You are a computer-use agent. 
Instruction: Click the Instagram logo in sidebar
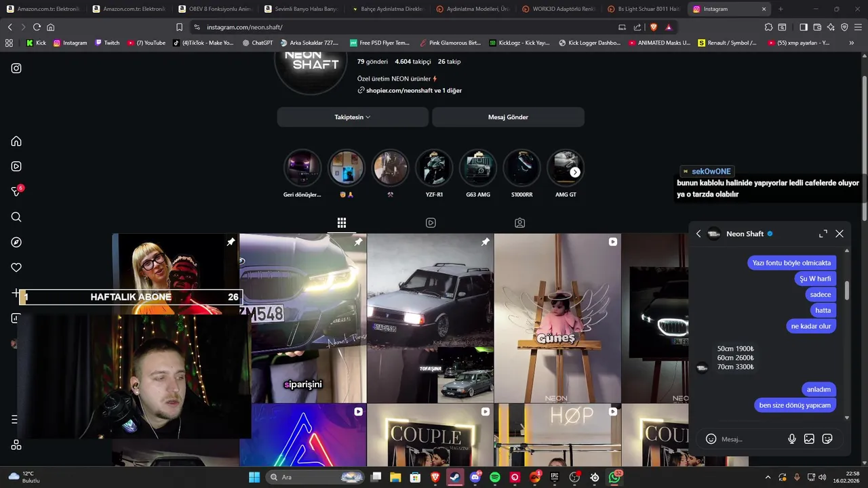pyautogui.click(x=16, y=68)
